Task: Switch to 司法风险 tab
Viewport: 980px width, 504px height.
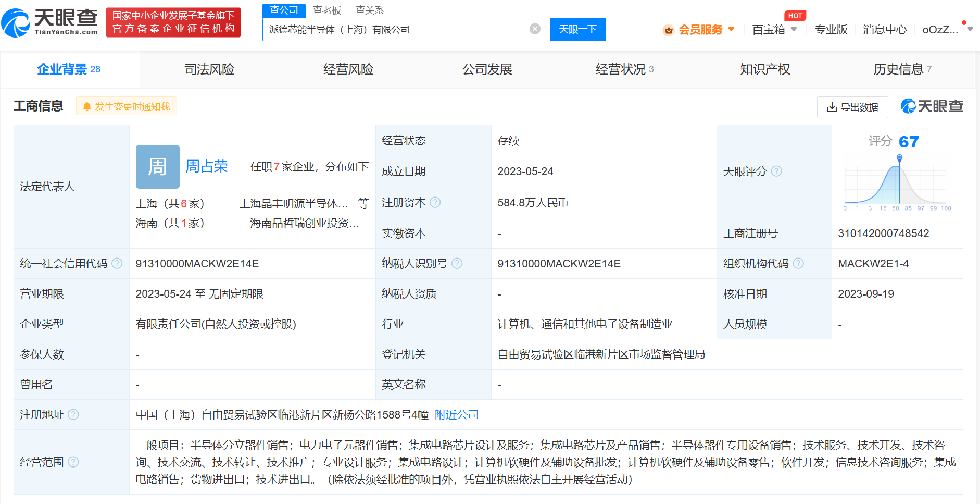Action: [209, 69]
